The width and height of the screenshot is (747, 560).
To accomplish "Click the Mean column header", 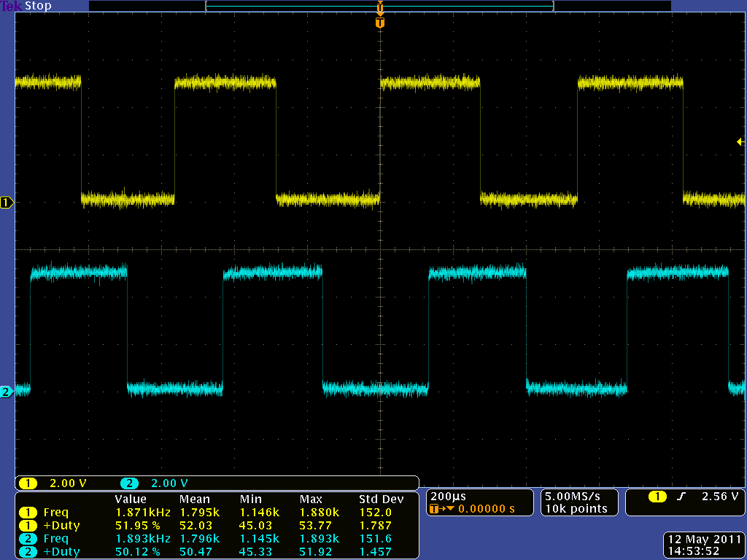I will (194, 499).
